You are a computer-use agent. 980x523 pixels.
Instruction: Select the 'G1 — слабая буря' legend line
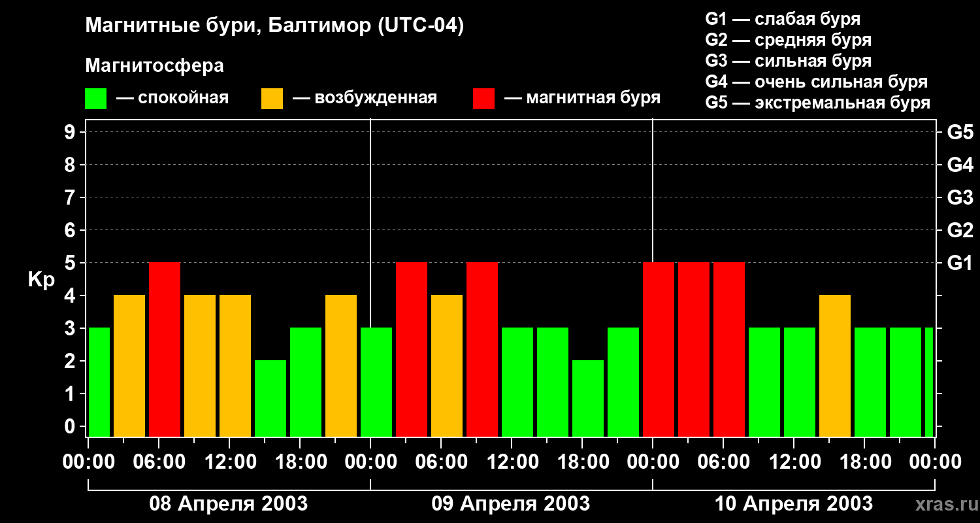[783, 19]
